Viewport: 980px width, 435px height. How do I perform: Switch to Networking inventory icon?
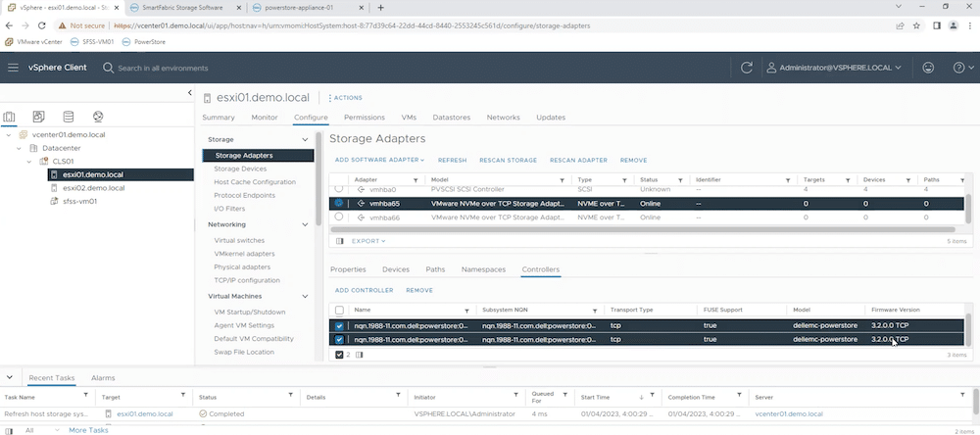(x=98, y=117)
